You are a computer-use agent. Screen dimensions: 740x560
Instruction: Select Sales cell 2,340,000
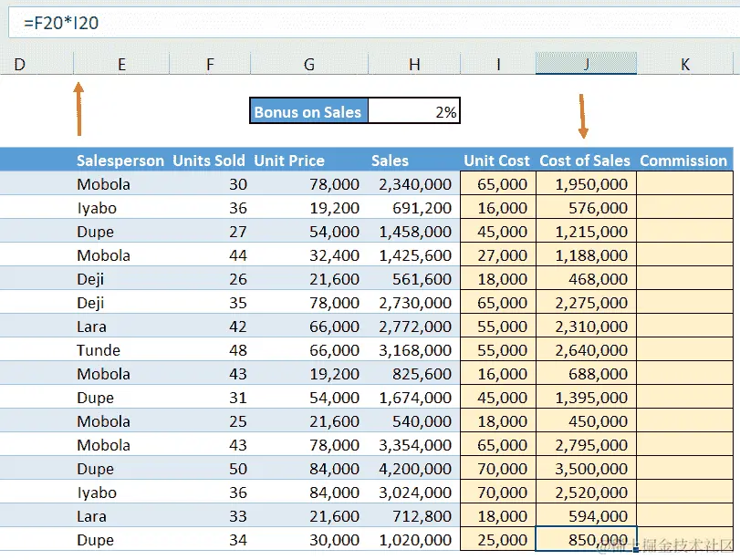point(414,183)
